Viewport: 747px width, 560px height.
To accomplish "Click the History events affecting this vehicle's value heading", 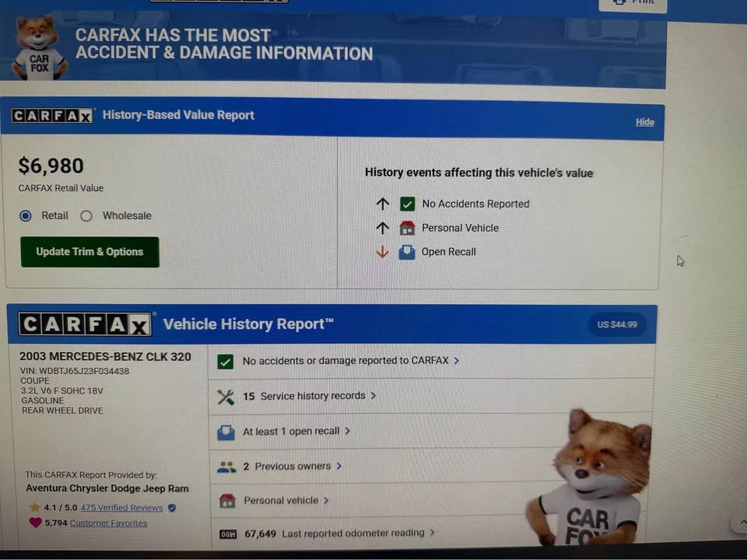I will (479, 173).
